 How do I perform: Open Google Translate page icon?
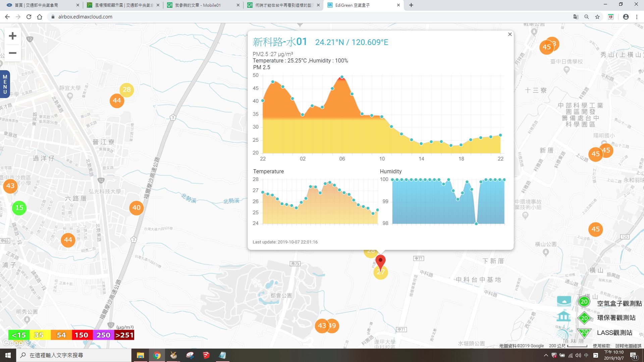coord(576,17)
